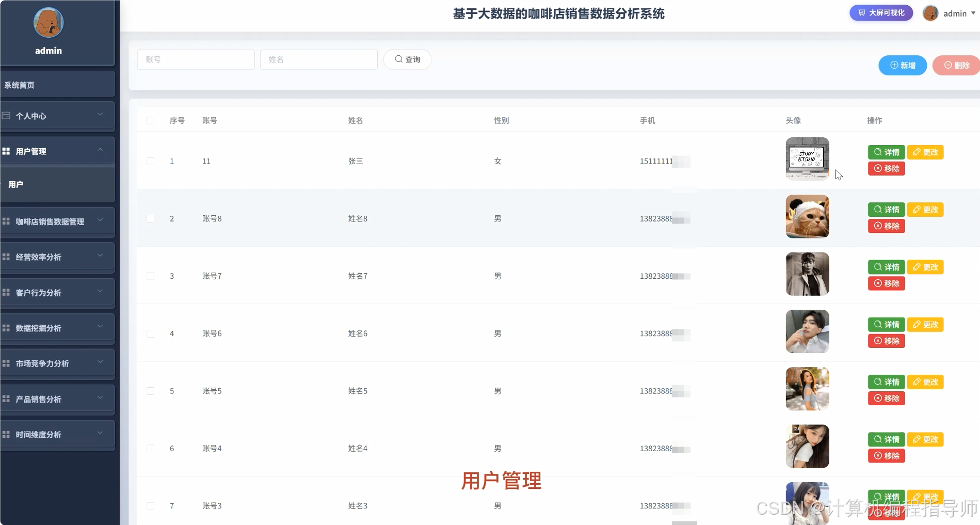Image resolution: width=980 pixels, height=525 pixels.
Task: Click 更改 for 账号8
Action: [925, 210]
